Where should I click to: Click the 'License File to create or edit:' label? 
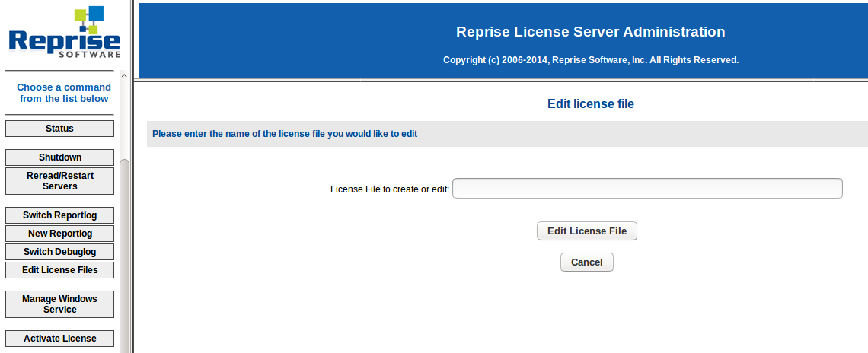pos(390,189)
